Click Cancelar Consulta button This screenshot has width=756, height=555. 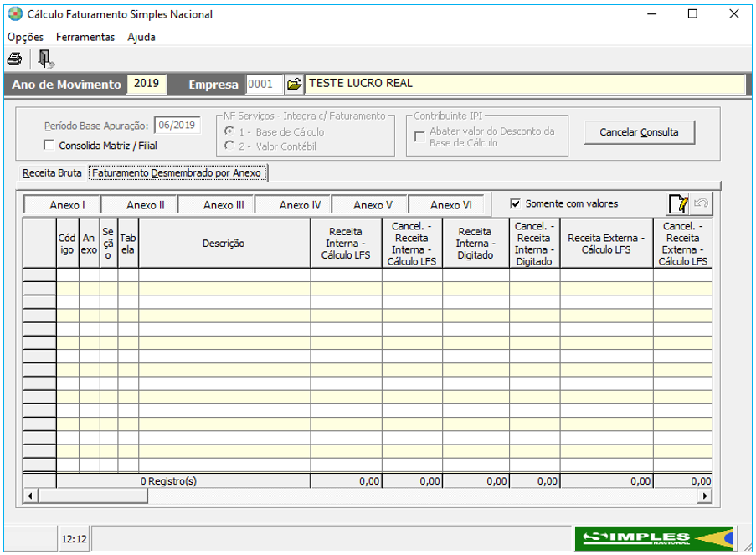click(x=640, y=132)
